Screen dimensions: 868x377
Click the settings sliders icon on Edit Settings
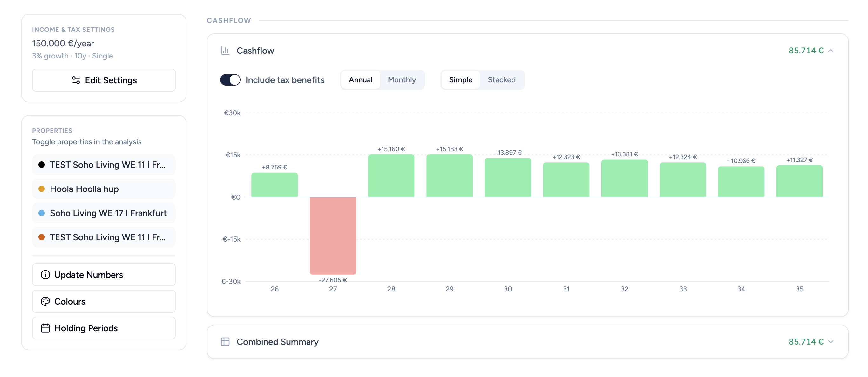coord(76,80)
